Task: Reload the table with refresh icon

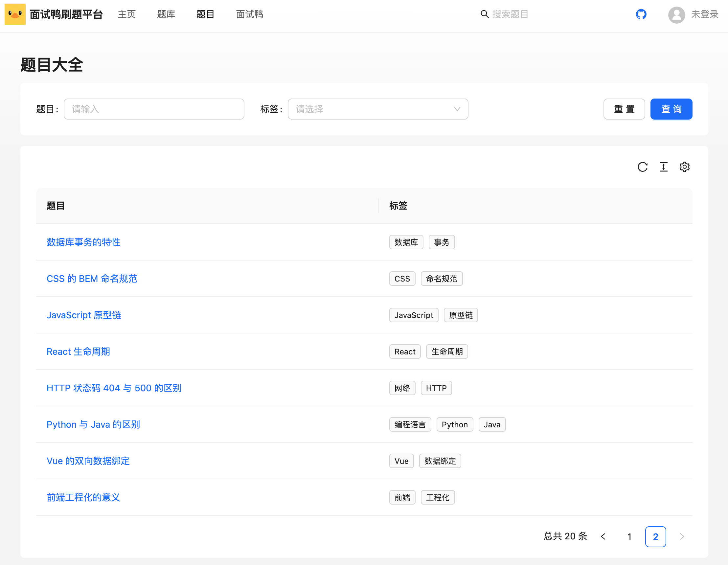Action: 642,167
